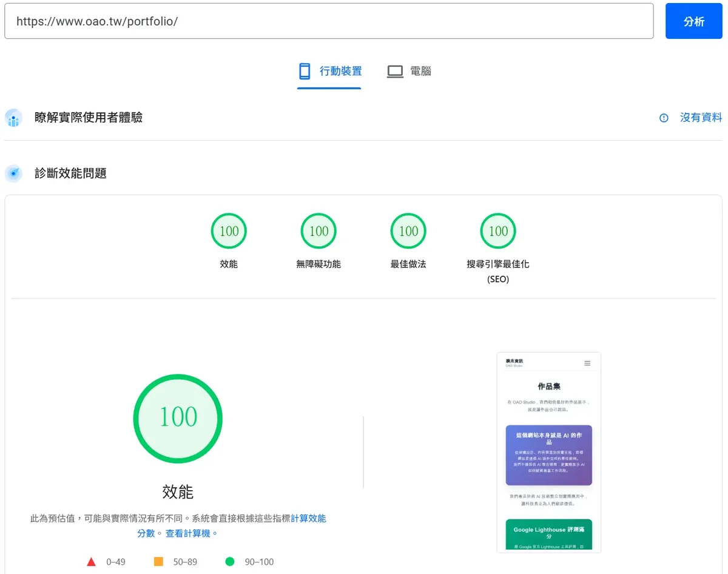728x574 pixels.
Task: Click the diagnostics icon before 診斷效能問題
Action: point(13,174)
